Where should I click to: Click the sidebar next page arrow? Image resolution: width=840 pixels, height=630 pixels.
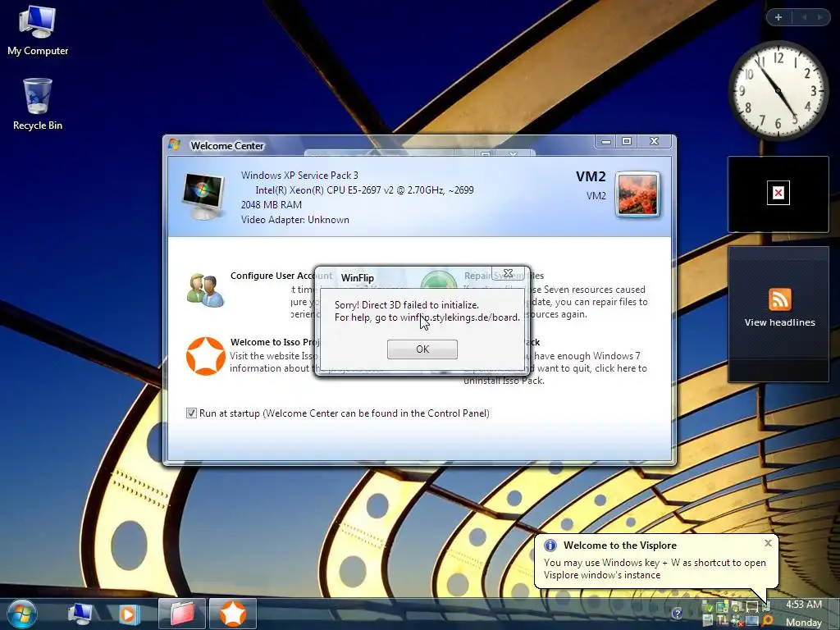[819, 17]
